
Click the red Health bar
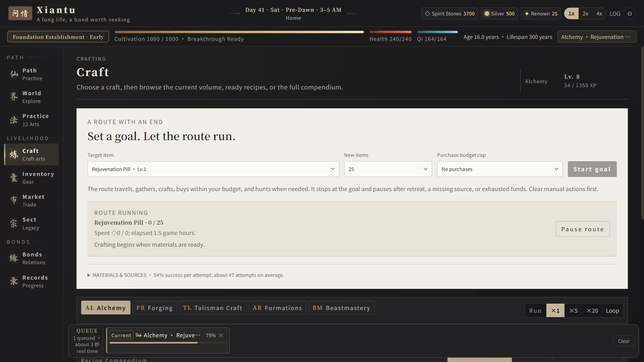coord(391,32)
